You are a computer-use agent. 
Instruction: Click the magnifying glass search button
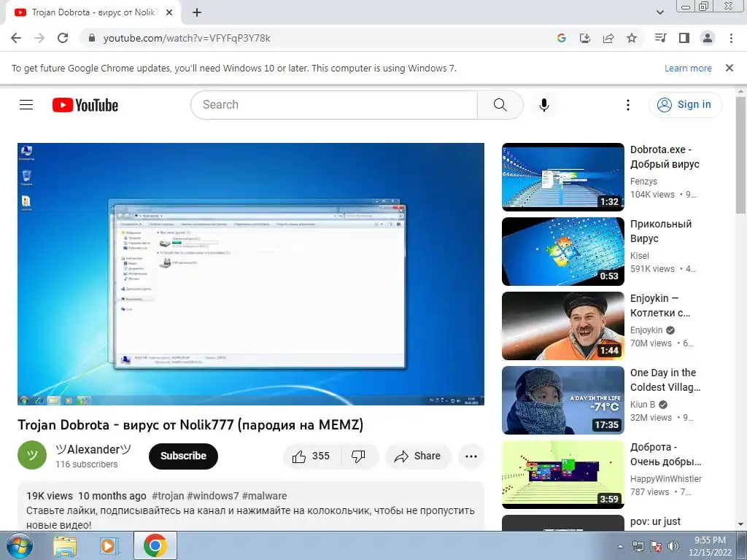tap(500, 105)
